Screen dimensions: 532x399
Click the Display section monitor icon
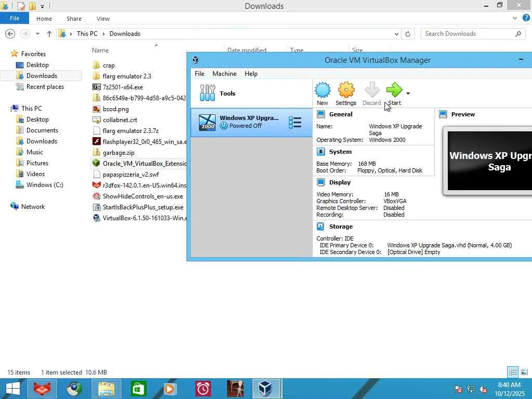tap(321, 182)
